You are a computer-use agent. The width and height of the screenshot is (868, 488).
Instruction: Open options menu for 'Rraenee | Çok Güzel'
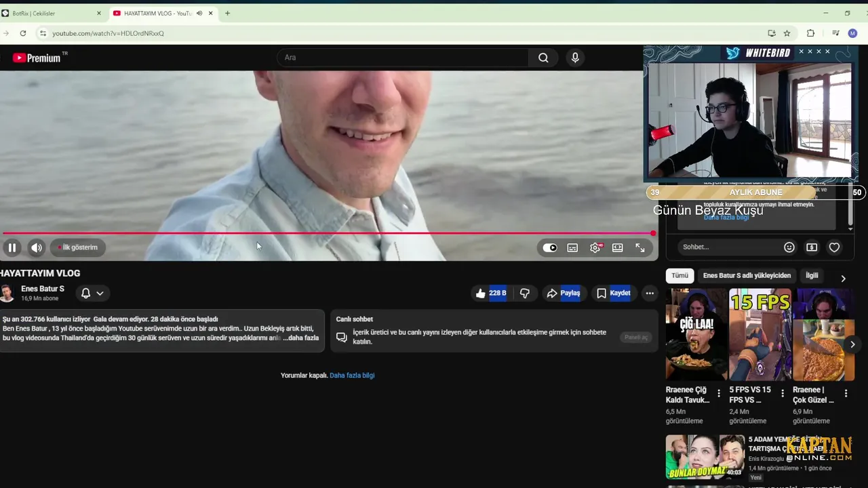point(846,394)
